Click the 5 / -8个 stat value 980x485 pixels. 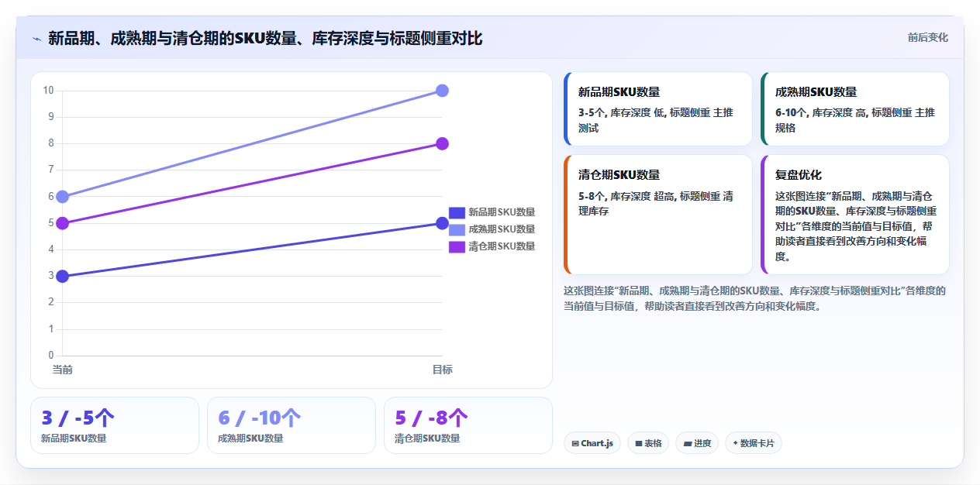pyautogui.click(x=432, y=418)
